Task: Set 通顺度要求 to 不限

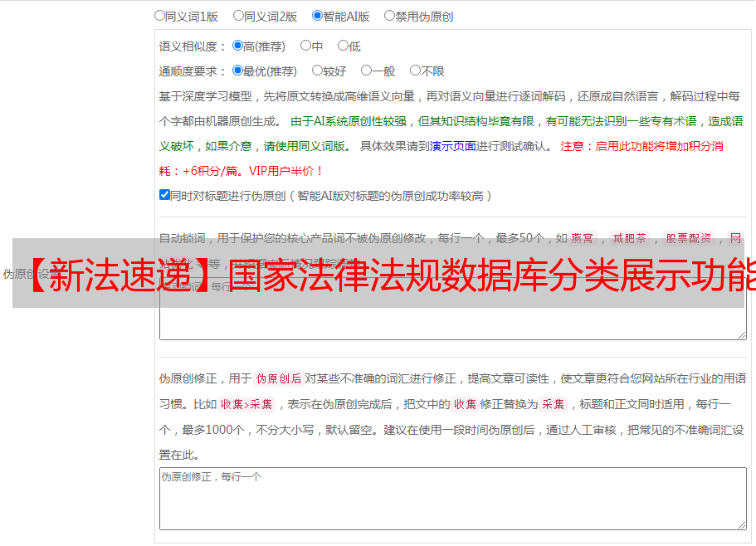Action: 415,71
